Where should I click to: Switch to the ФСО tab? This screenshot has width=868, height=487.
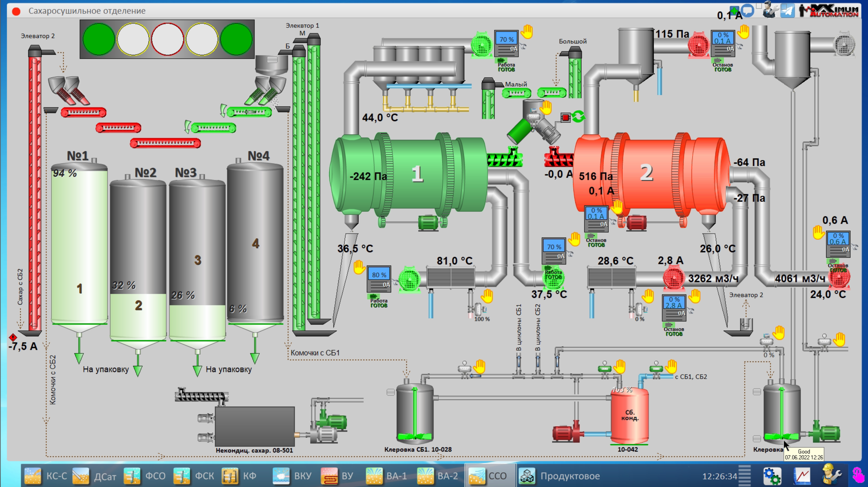click(x=145, y=476)
